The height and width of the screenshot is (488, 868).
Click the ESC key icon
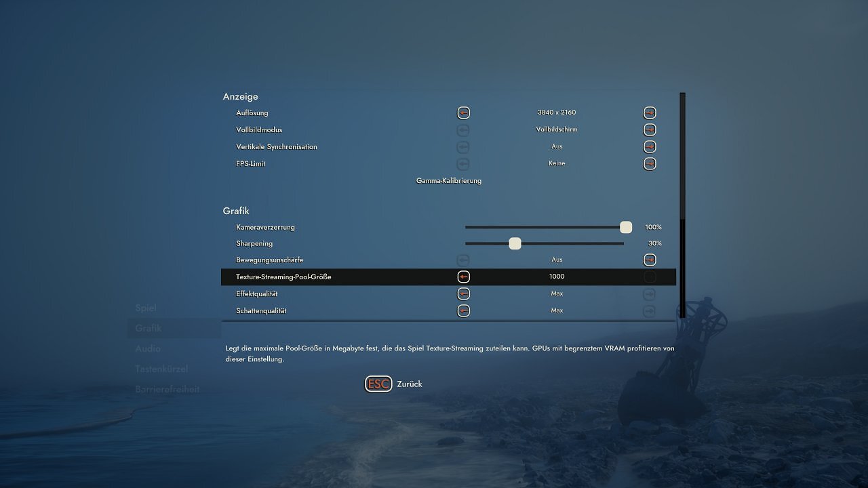(x=378, y=384)
